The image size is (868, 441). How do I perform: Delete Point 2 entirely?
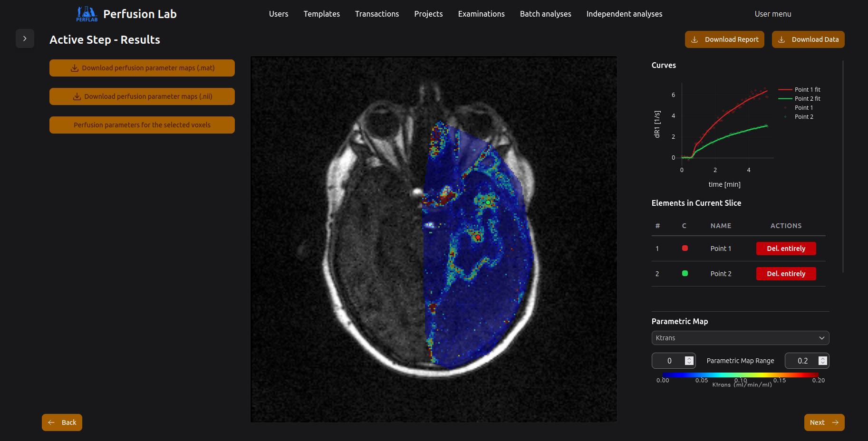(786, 274)
